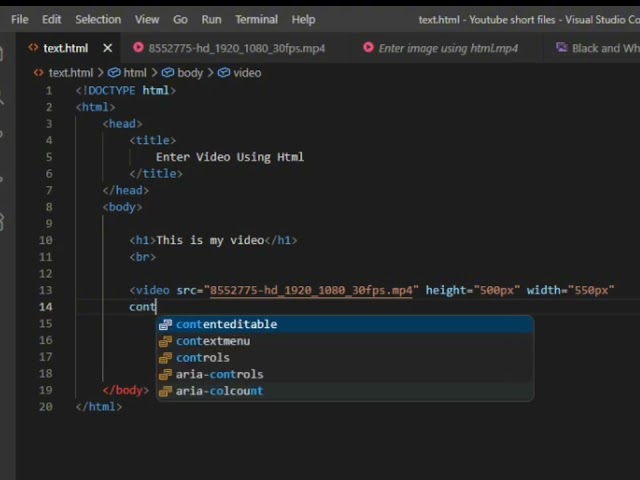Choose contenteditable from the suggestion list
The height and width of the screenshot is (480, 640).
pyautogui.click(x=345, y=324)
